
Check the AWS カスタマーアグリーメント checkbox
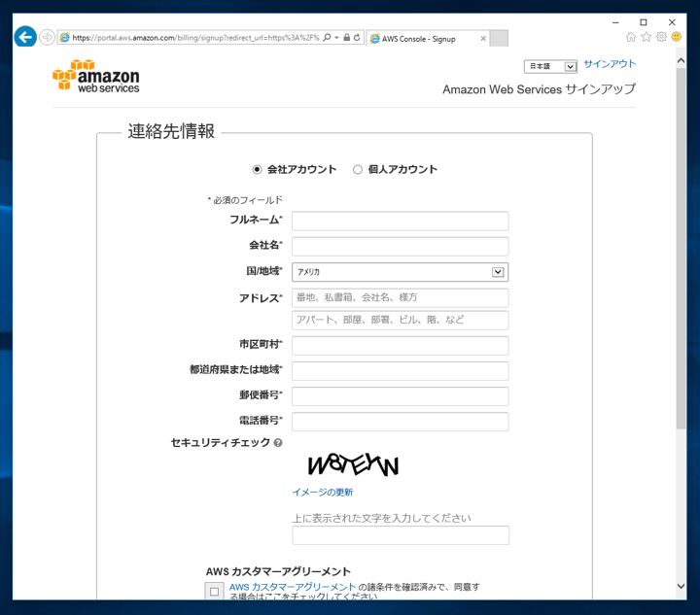pyautogui.click(x=214, y=592)
